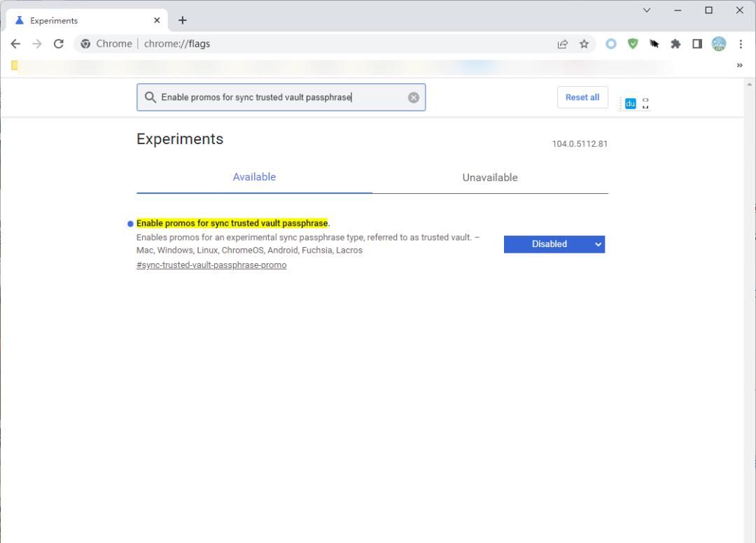Click inside the Search flags input field
The image size is (756, 543).
pos(280,97)
